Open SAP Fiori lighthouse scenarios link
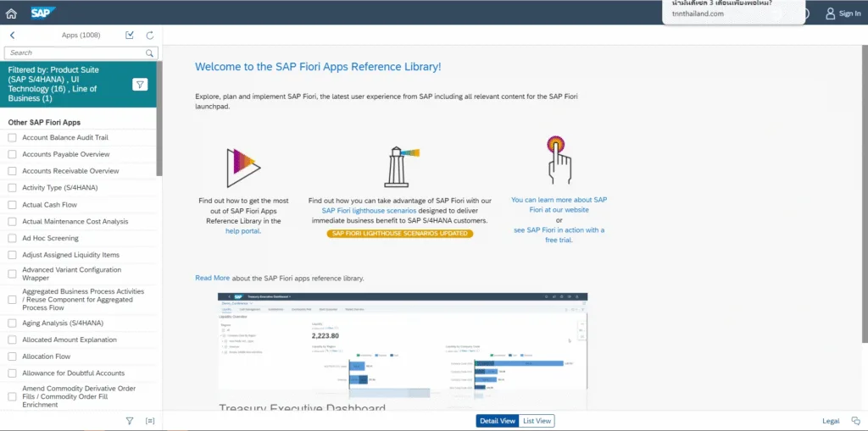The width and height of the screenshot is (868, 431). [x=369, y=210]
